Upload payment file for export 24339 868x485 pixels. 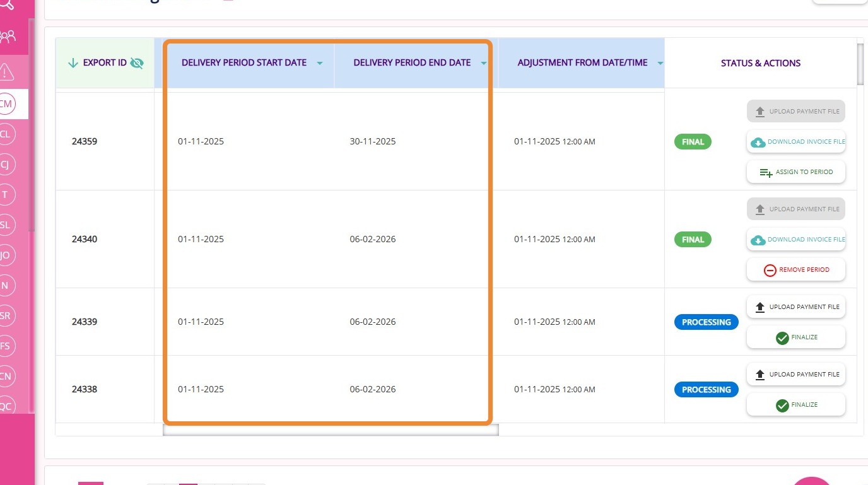click(x=796, y=307)
